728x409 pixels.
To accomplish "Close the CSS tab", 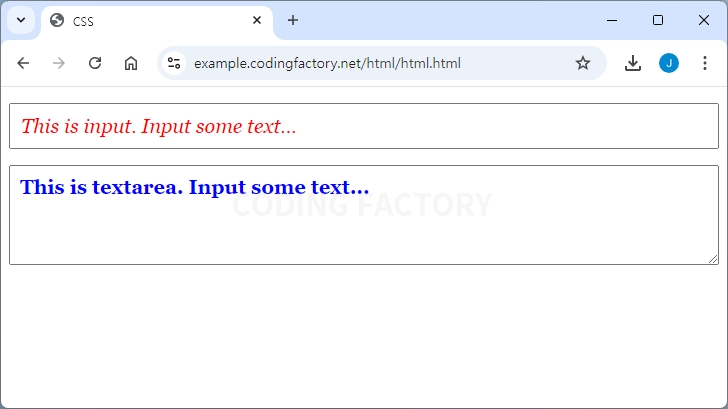I will pos(257,20).
